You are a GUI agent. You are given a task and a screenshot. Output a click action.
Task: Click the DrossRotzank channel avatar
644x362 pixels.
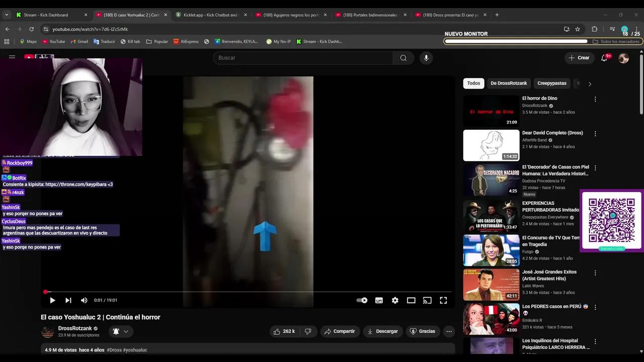47,332
